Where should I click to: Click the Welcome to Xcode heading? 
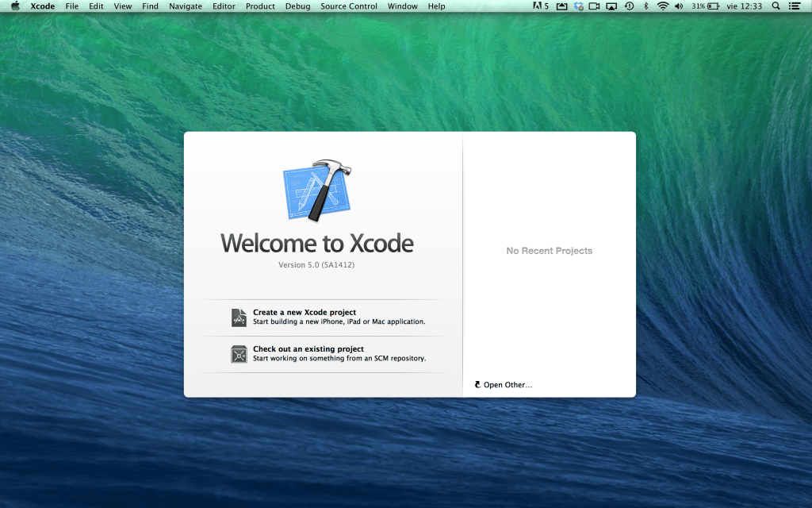pyautogui.click(x=317, y=243)
